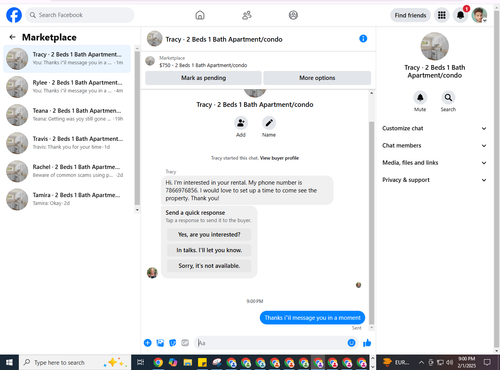Click Find friends button
This screenshot has width=500, height=370.
410,15
